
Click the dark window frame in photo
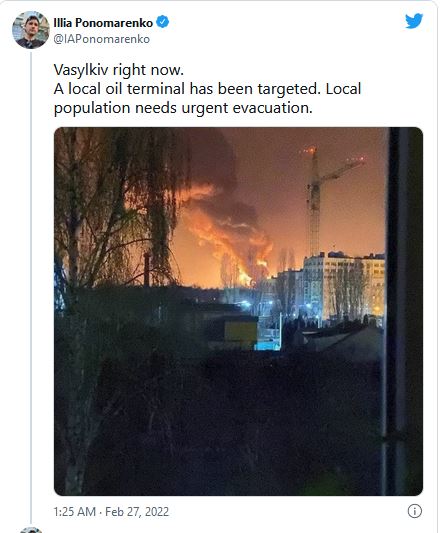click(x=405, y=311)
